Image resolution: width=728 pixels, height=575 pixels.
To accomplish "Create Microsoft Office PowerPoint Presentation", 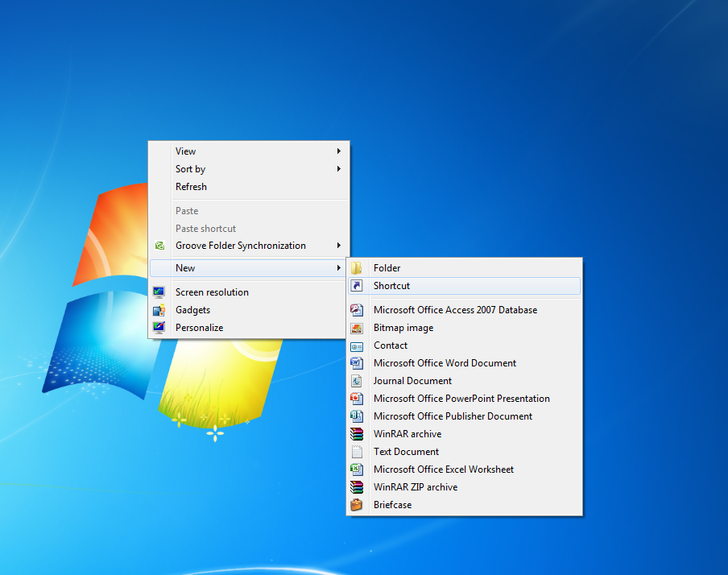I will coord(465,398).
